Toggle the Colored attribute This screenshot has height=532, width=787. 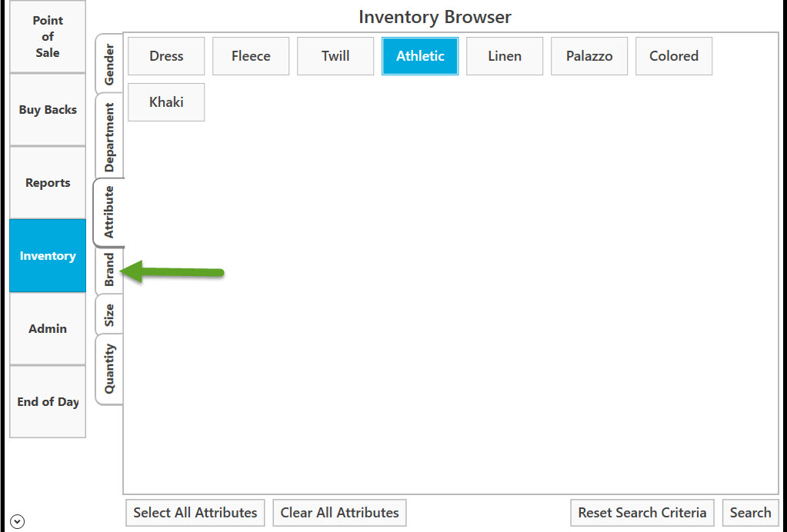click(674, 56)
